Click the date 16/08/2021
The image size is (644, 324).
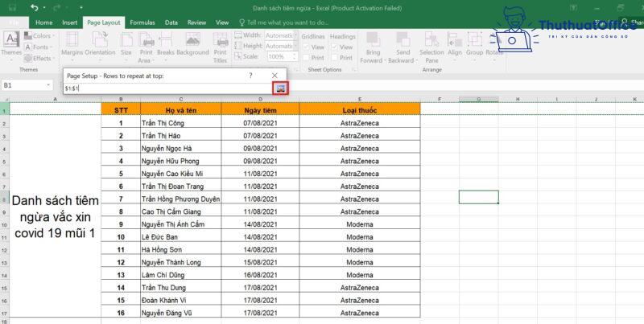(x=260, y=275)
